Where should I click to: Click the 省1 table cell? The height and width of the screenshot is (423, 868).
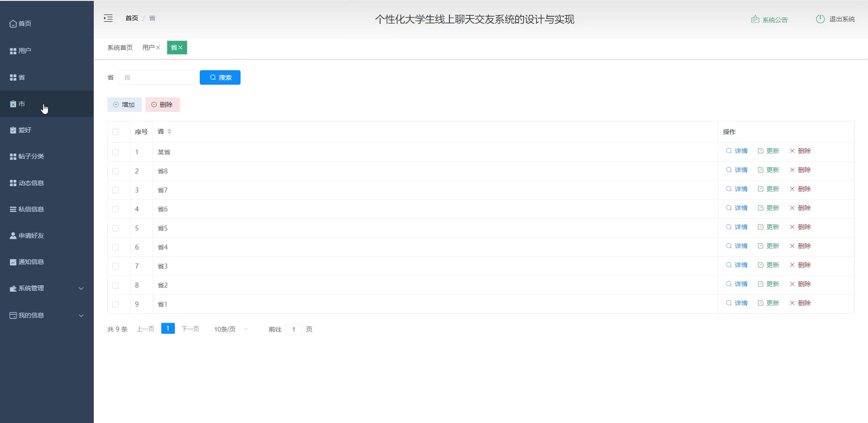pos(435,304)
